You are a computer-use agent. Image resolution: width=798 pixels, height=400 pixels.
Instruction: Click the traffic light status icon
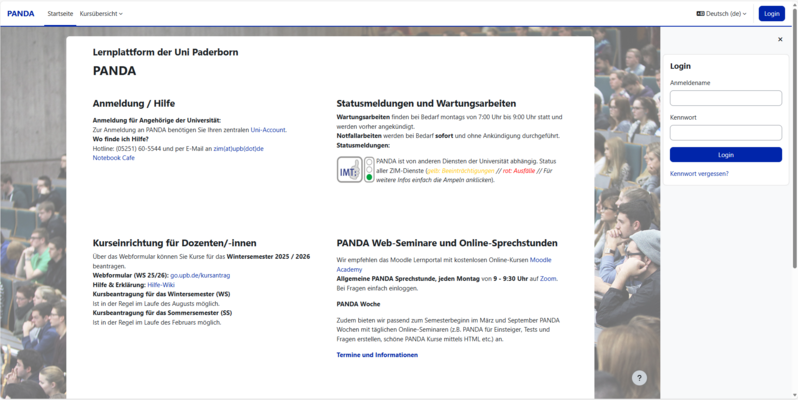tap(369, 169)
